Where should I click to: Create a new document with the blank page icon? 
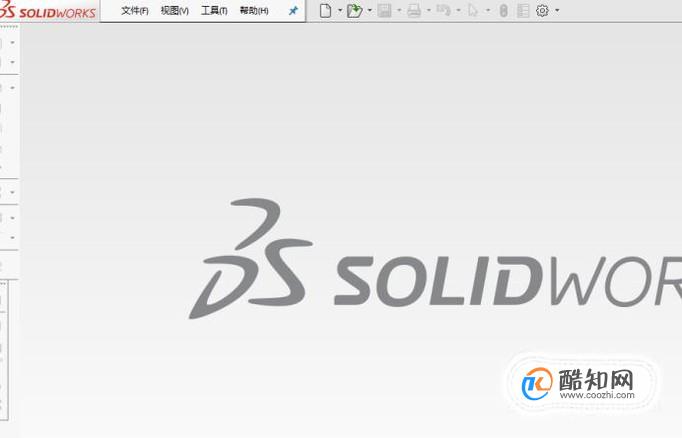pyautogui.click(x=325, y=10)
